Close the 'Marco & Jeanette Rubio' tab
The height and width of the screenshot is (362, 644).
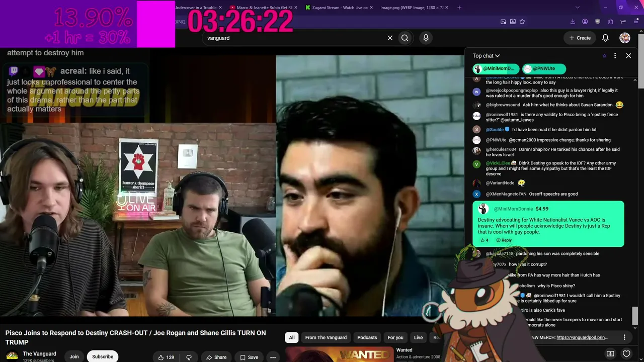[x=297, y=8]
